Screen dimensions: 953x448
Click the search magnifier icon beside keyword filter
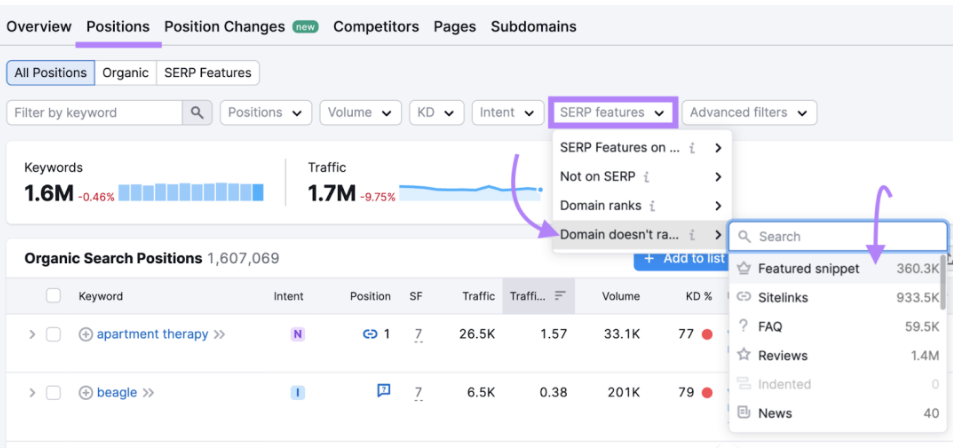pyautogui.click(x=197, y=113)
